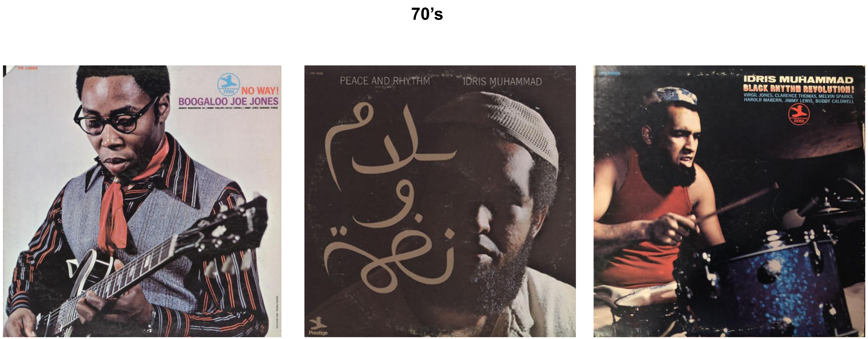Image resolution: width=868 pixels, height=339 pixels.
Task: Click IDRIS MUHAMMAD text on the middle cover
Action: pos(502,82)
